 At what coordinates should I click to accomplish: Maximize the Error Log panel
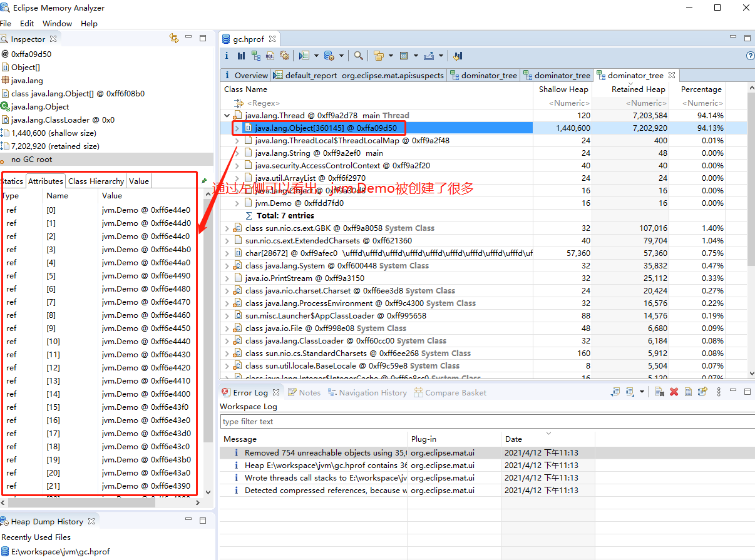(x=747, y=392)
